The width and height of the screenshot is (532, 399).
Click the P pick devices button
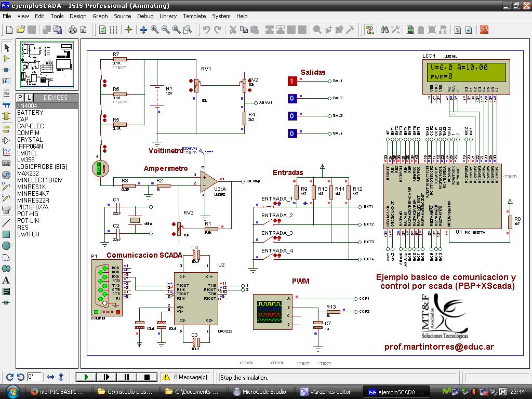[x=20, y=98]
